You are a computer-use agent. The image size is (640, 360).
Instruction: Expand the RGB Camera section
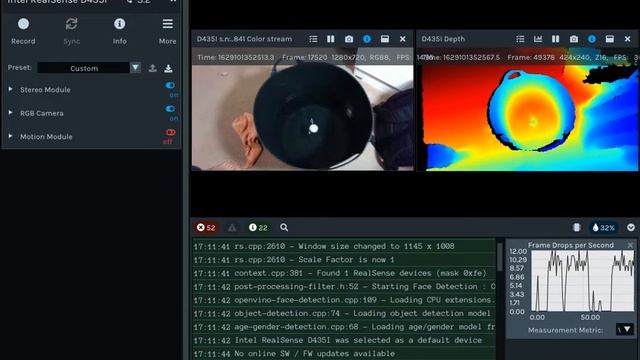tap(11, 113)
